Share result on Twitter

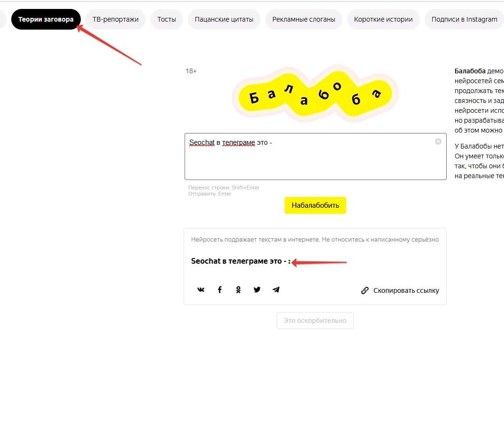click(257, 290)
